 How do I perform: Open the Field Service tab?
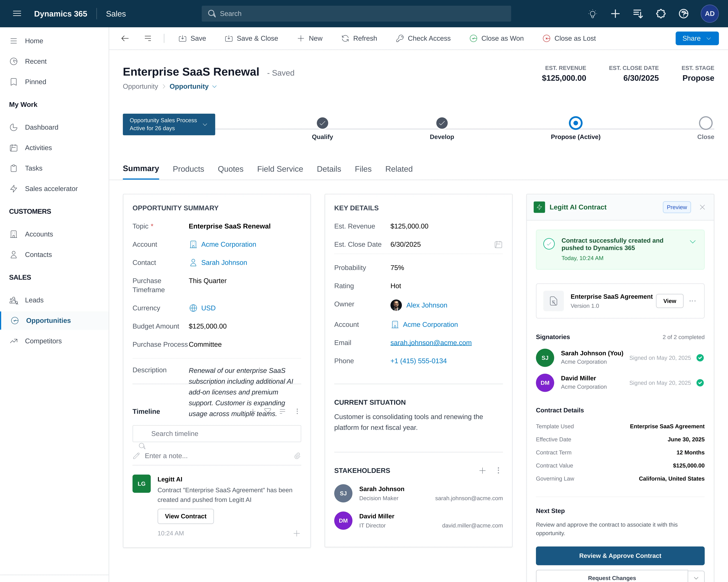[280, 169]
